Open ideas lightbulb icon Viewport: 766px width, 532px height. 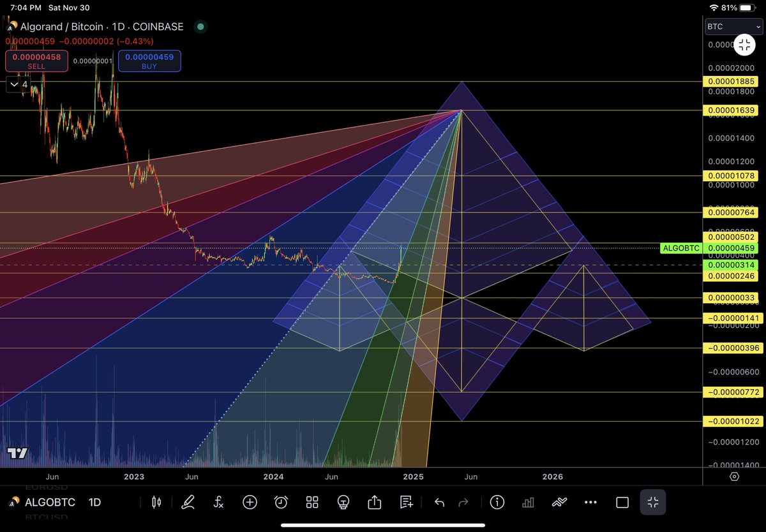click(x=343, y=502)
